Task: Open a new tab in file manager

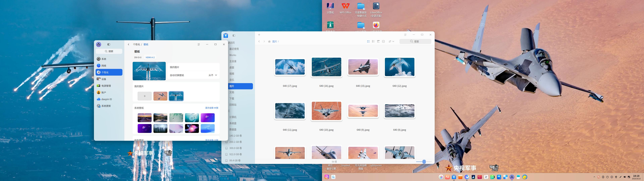Action: point(259,35)
